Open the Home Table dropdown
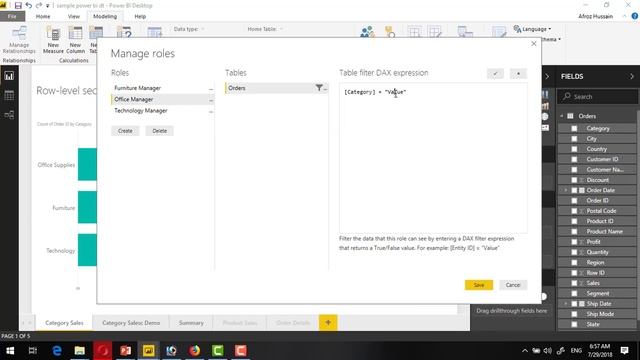 (x=265, y=29)
